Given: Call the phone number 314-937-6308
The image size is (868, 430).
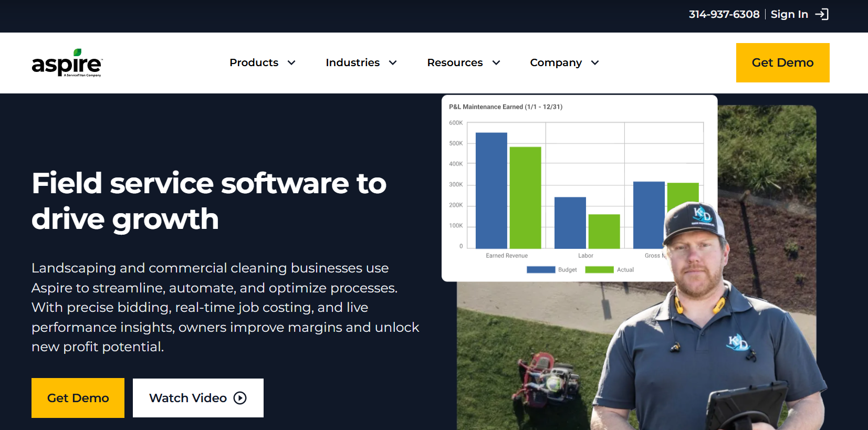Looking at the screenshot, I should point(724,14).
